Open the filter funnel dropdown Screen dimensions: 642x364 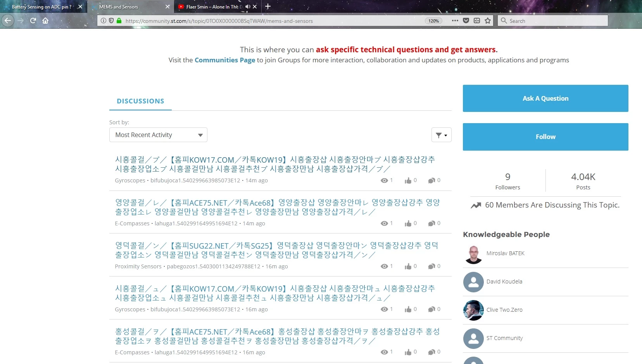coord(441,135)
